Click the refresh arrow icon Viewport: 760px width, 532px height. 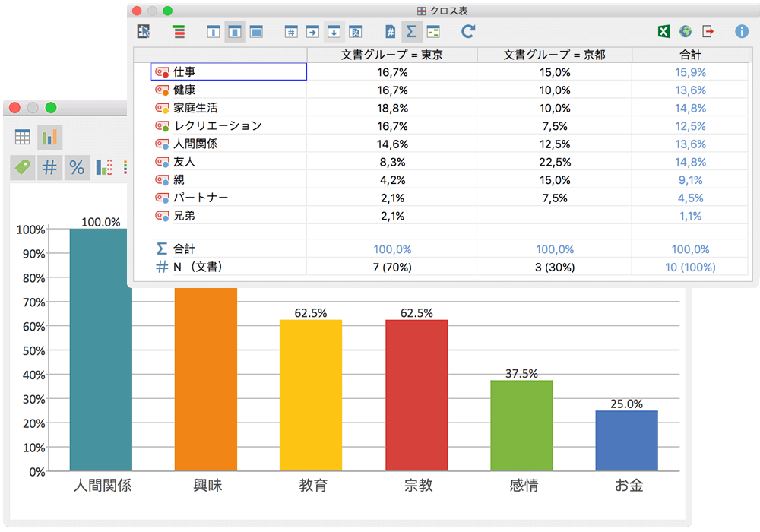[x=468, y=32]
